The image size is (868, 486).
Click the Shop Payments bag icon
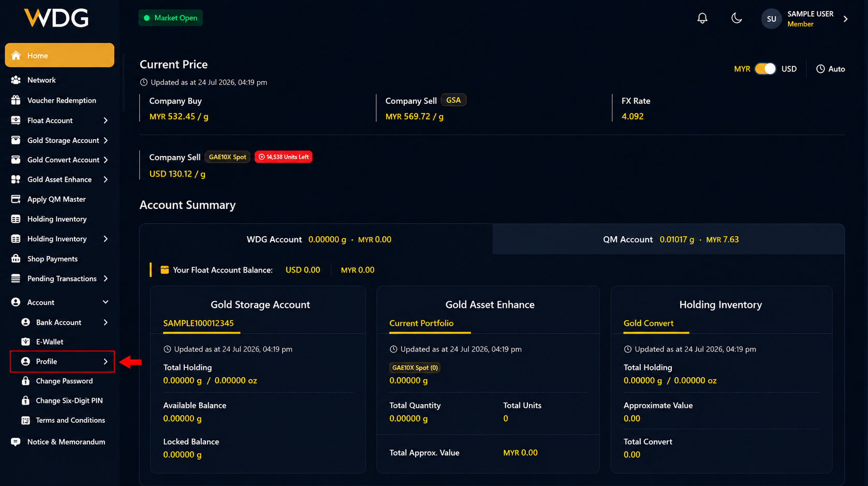[x=16, y=259]
